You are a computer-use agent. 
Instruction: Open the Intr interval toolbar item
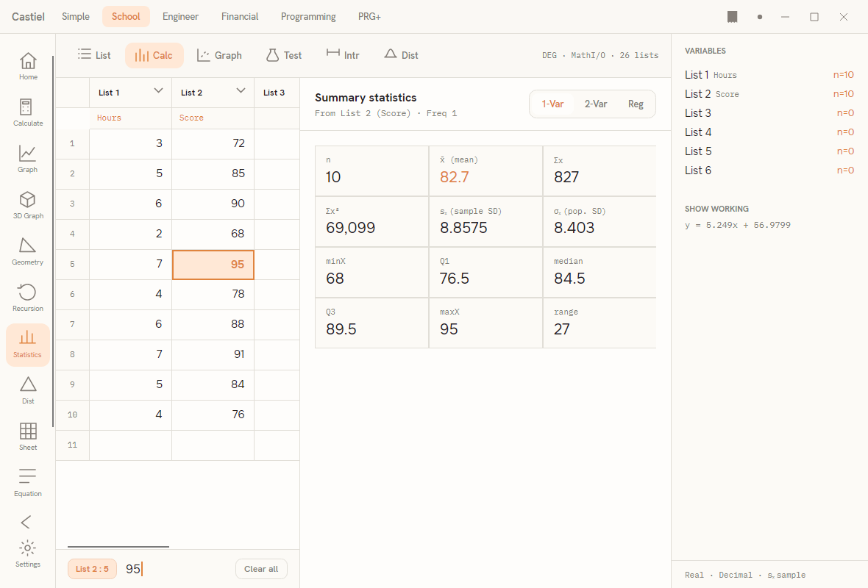coord(343,55)
